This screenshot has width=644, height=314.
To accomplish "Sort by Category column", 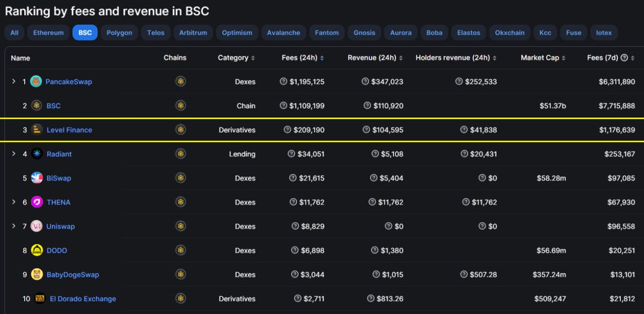I will (x=236, y=58).
